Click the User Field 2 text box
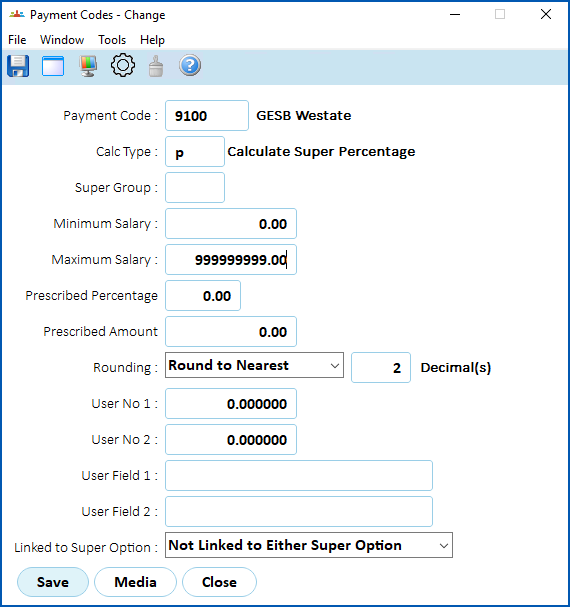This screenshot has height=607, width=570. [299, 511]
